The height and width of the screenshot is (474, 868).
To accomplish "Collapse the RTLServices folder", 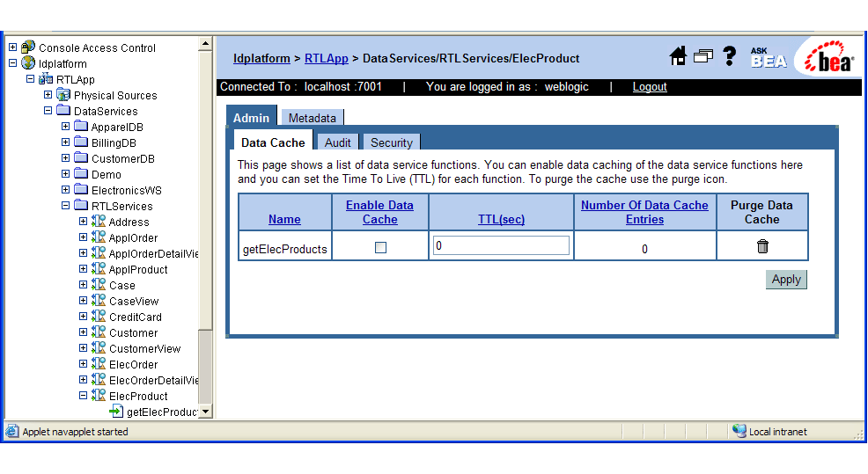I will click(x=65, y=205).
